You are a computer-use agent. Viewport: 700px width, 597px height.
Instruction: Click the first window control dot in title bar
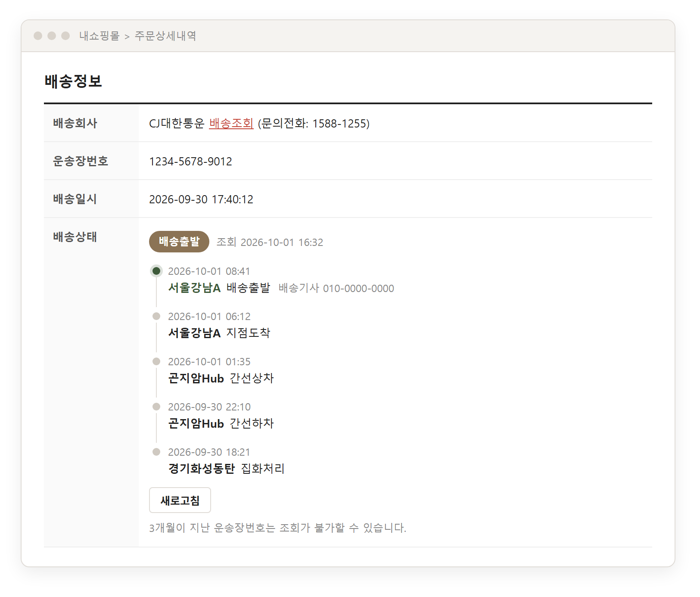coord(38,36)
